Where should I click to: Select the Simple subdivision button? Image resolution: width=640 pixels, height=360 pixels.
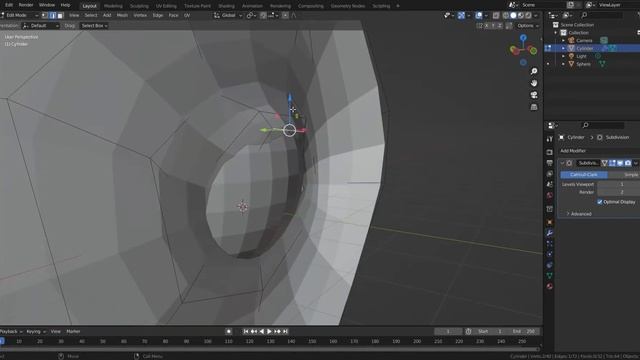[x=624, y=175]
